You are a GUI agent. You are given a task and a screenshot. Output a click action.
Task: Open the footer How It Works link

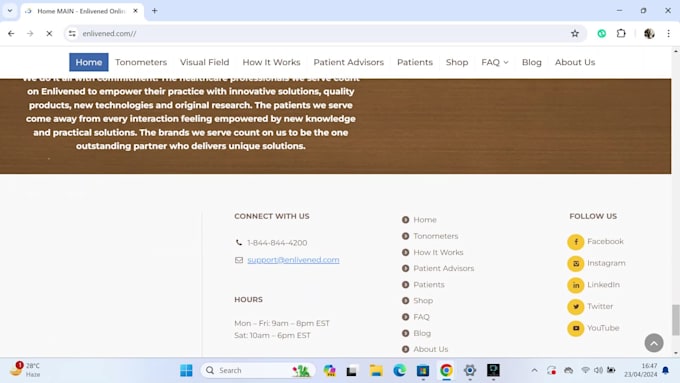(x=438, y=252)
